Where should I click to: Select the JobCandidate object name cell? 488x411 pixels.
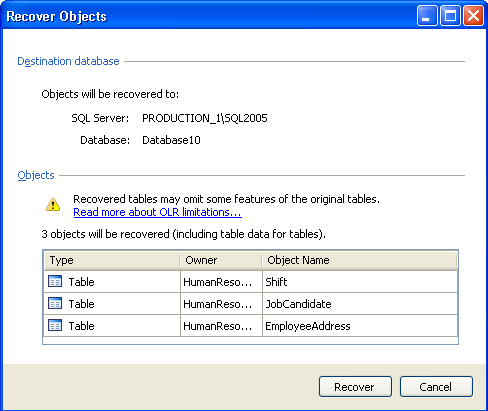pos(360,304)
